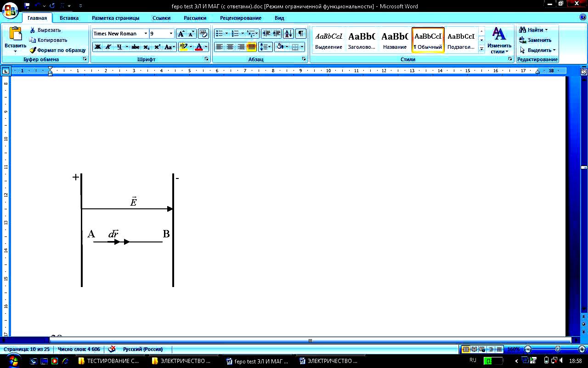
Task: Expand the Найти (Find) dropdown arrow
Action: tap(546, 30)
